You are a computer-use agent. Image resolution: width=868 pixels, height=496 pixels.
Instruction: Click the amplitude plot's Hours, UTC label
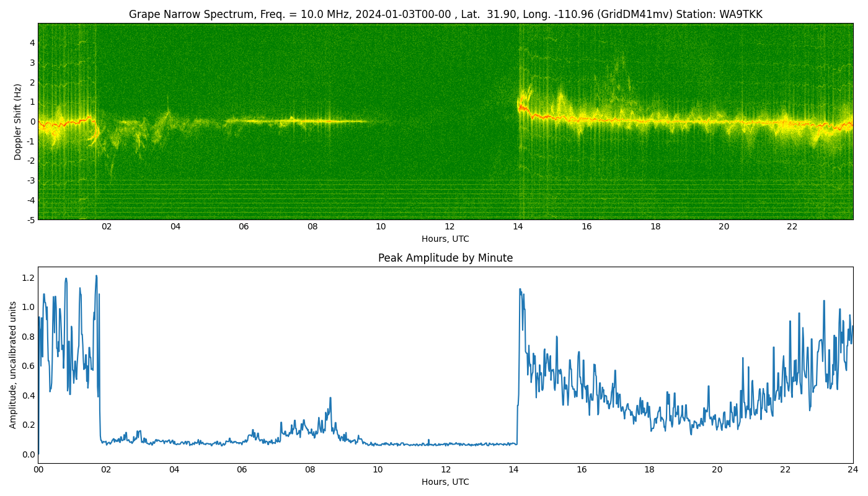click(445, 482)
